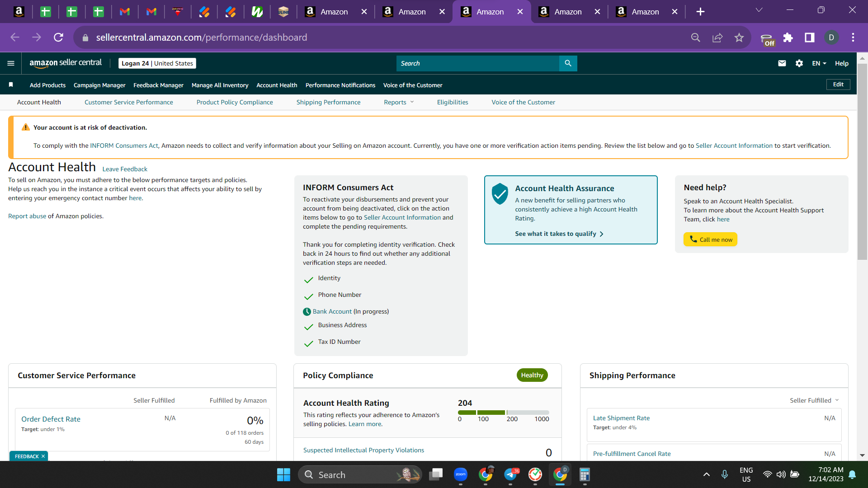
Task: Open the Chrome profile D avatar
Action: [831, 38]
